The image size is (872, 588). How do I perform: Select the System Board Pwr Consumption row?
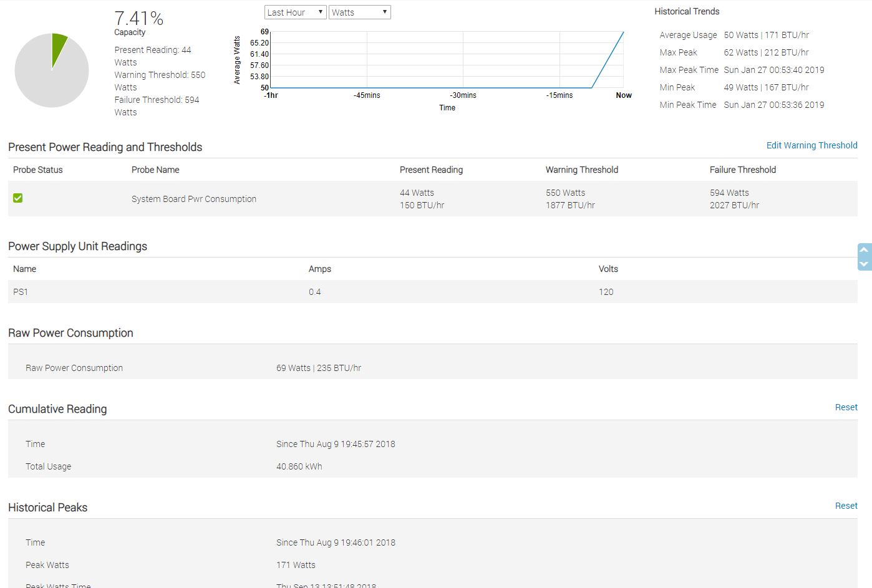[432, 199]
